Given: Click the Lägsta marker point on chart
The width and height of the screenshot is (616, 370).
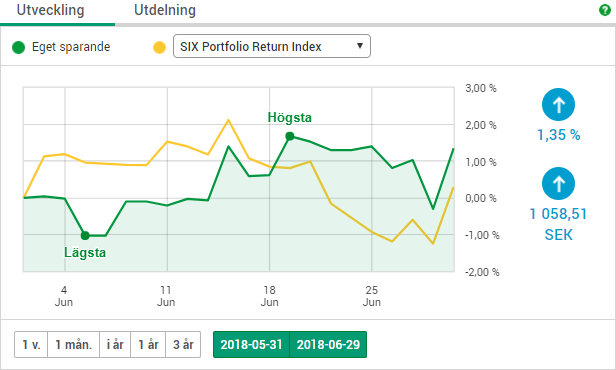Looking at the screenshot, I should pyautogui.click(x=85, y=236).
